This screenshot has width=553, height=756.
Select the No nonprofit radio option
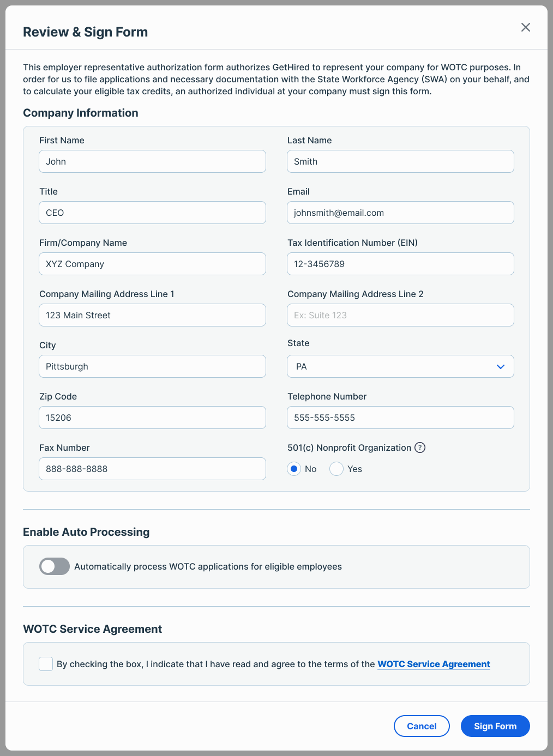tap(294, 469)
